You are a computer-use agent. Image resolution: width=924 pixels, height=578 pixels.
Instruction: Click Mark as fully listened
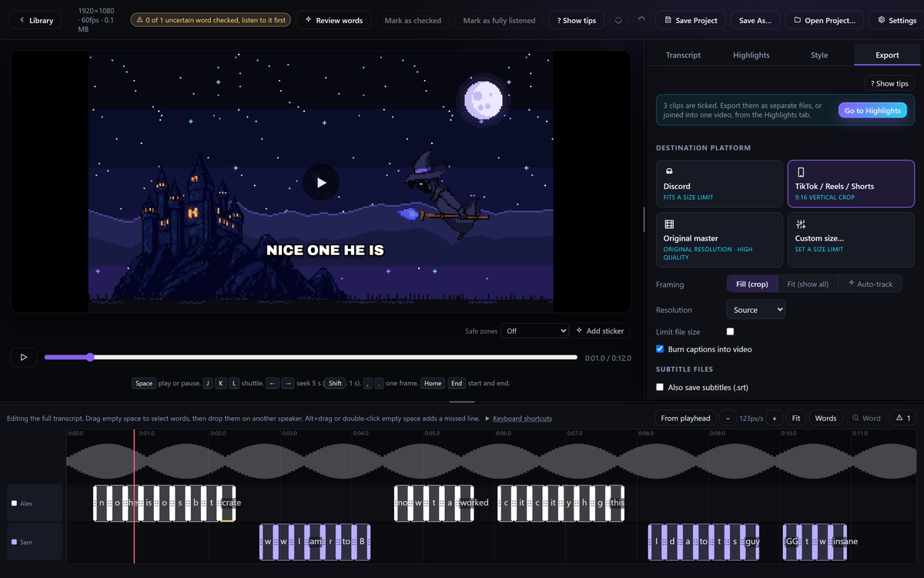pos(499,20)
